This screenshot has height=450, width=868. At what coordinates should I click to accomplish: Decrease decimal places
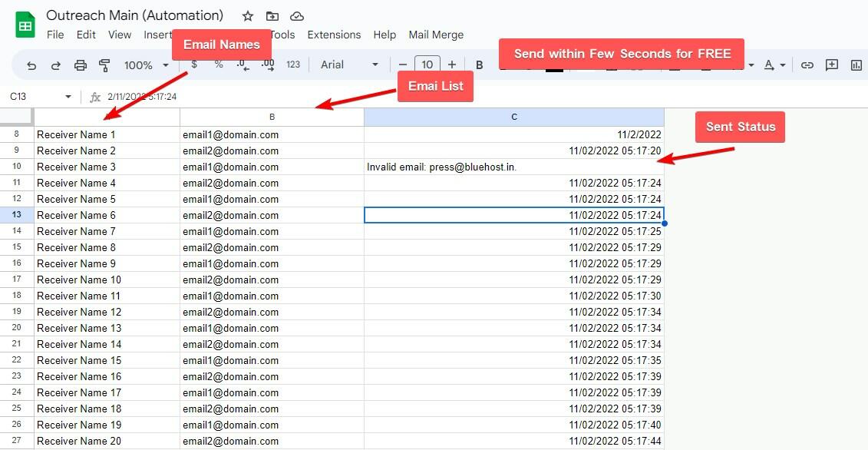click(x=243, y=65)
